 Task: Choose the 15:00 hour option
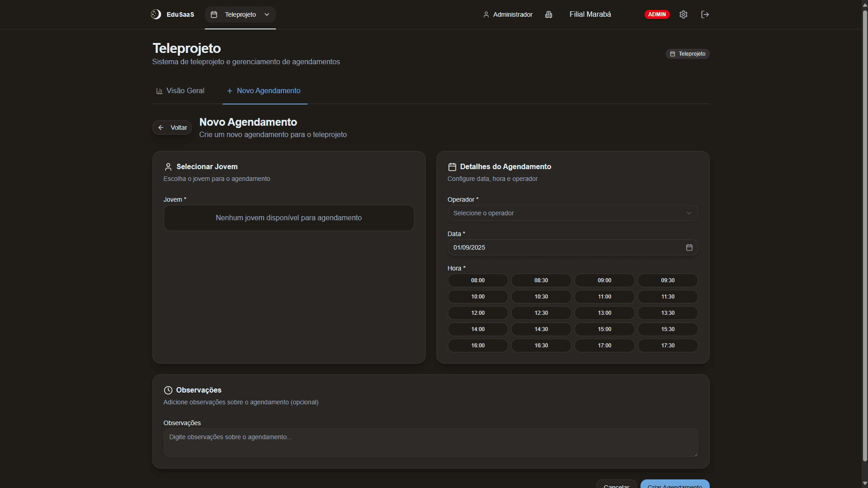[604, 329]
